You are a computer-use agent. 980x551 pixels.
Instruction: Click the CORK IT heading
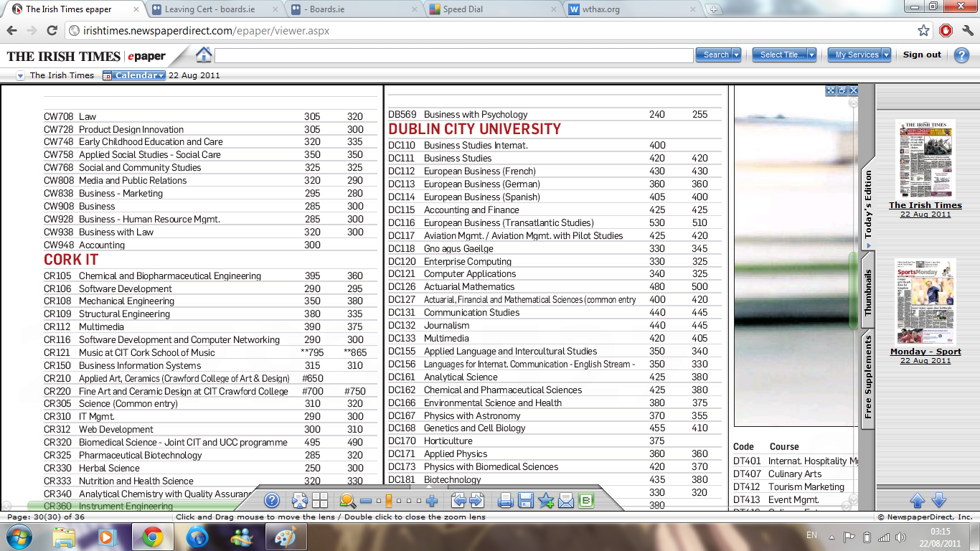(x=71, y=260)
